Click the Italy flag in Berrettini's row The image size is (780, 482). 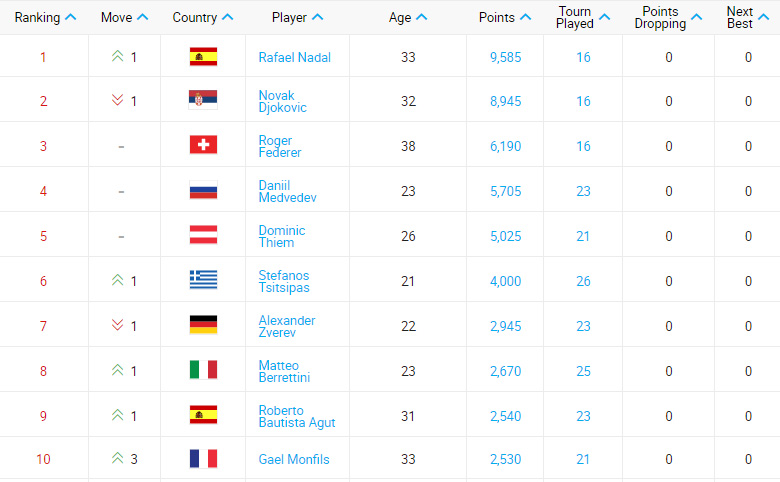tap(203, 370)
